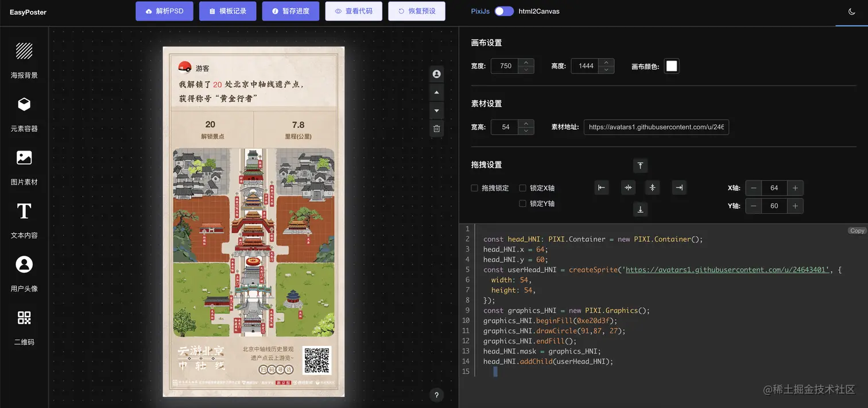Increase X轴 value with plus button
This screenshot has height=408, width=868.
coord(795,188)
